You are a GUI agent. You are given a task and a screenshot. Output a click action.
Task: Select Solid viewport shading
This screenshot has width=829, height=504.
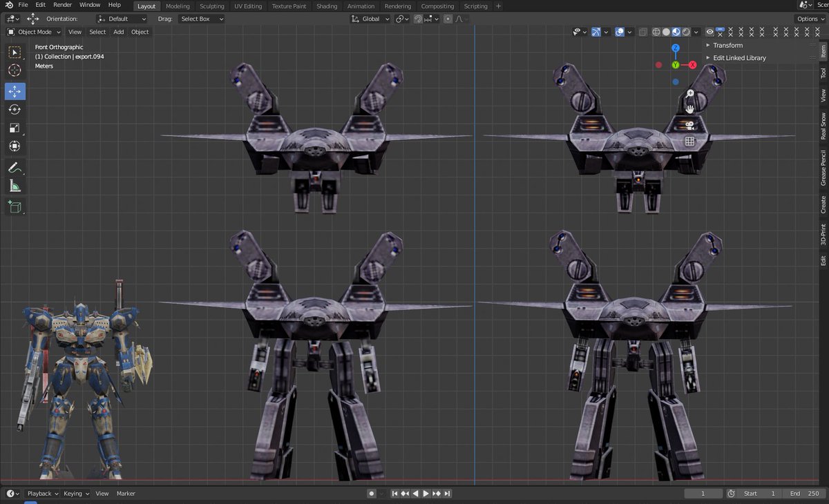[x=666, y=32]
